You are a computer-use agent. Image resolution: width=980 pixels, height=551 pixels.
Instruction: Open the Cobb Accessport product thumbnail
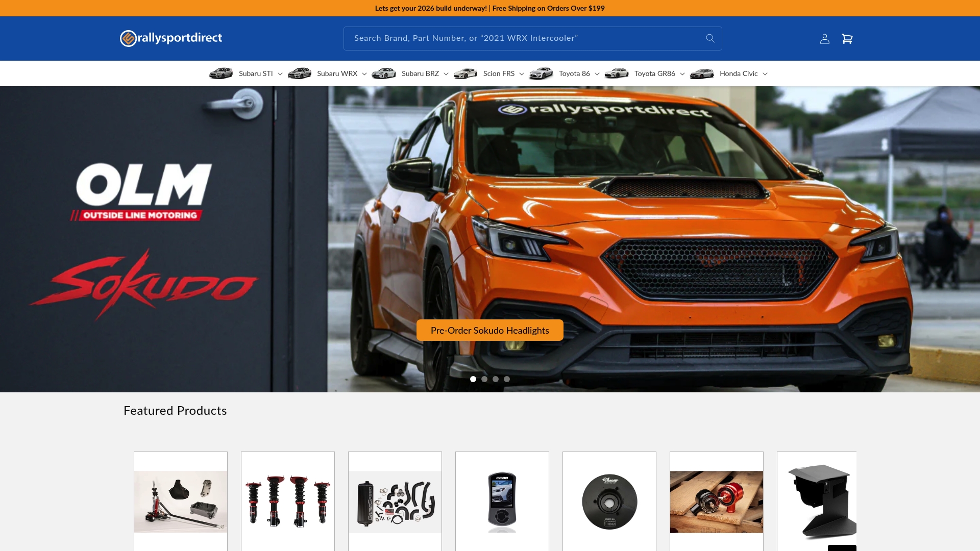pos(502,502)
